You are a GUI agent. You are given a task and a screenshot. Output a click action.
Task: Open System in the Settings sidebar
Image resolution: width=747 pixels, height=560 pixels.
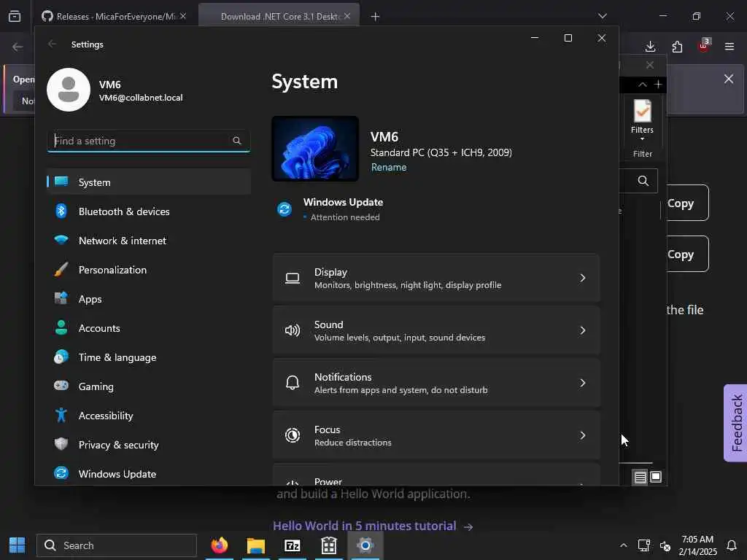point(149,182)
